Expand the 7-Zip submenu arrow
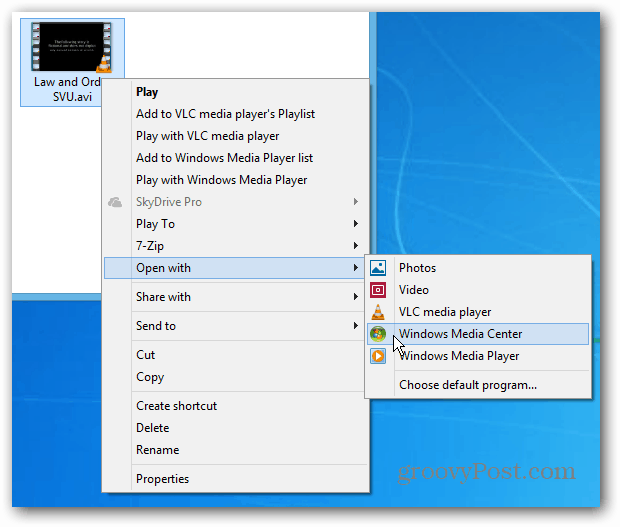 [356, 246]
